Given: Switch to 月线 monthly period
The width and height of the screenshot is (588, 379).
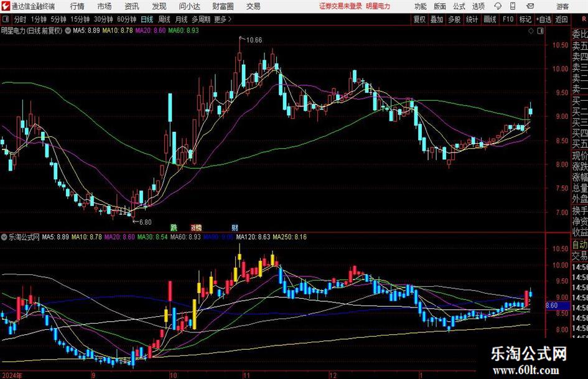Looking at the screenshot, I should click(x=181, y=19).
